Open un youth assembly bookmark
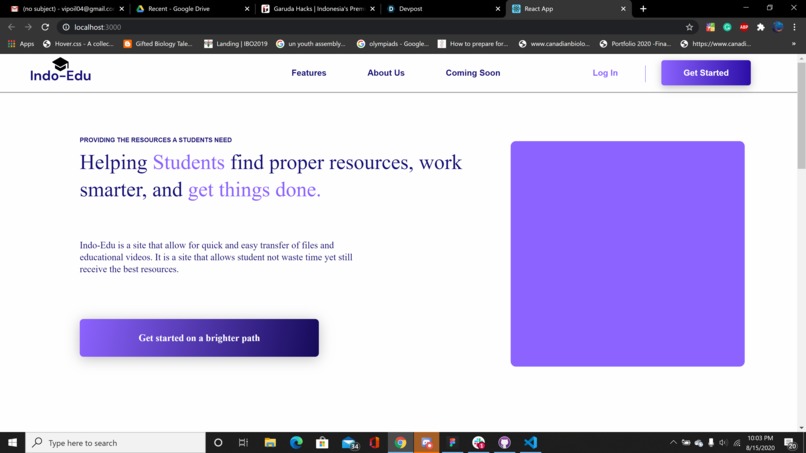Image resolution: width=806 pixels, height=453 pixels. (x=311, y=44)
